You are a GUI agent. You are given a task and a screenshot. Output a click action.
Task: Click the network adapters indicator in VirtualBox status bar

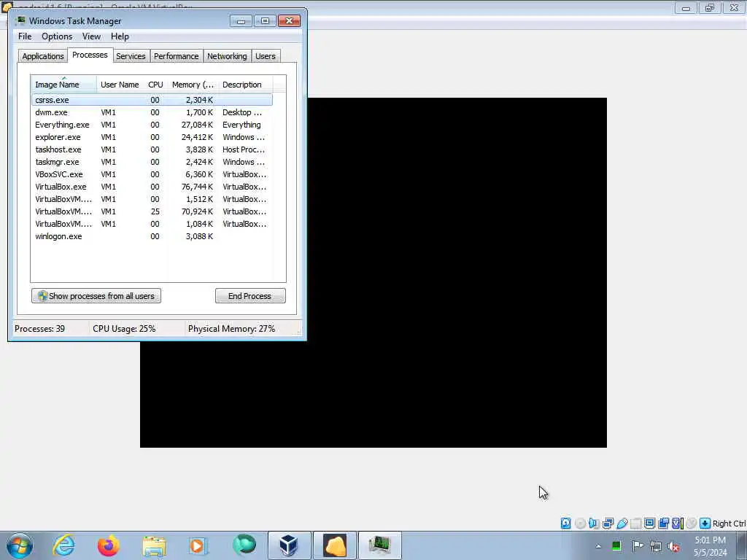608,524
